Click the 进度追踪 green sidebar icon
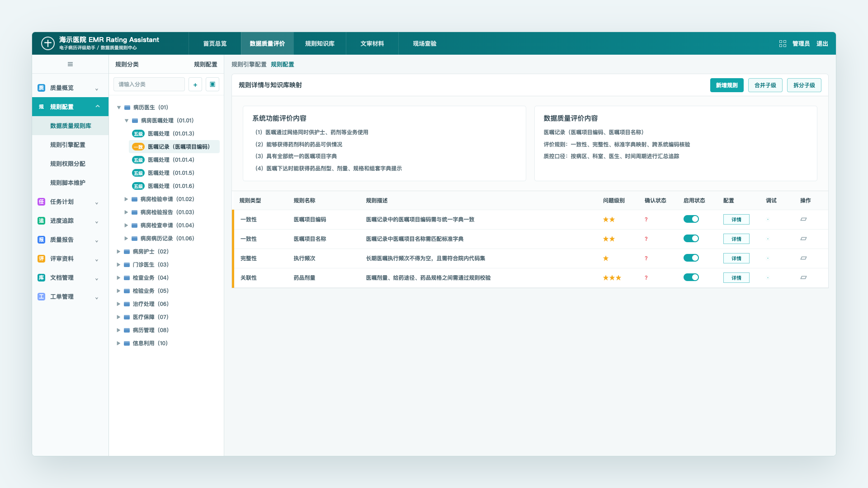 (x=41, y=221)
